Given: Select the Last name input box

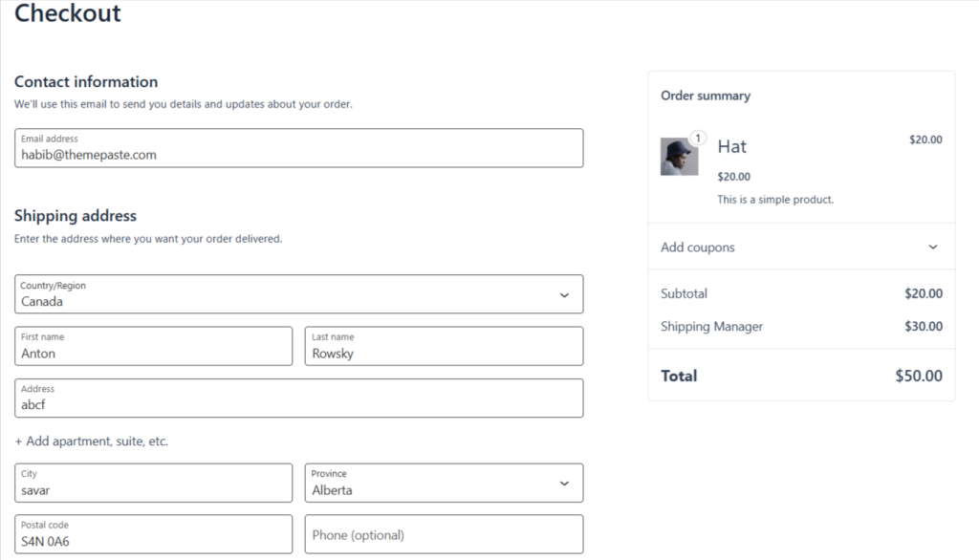Looking at the screenshot, I should point(444,346).
